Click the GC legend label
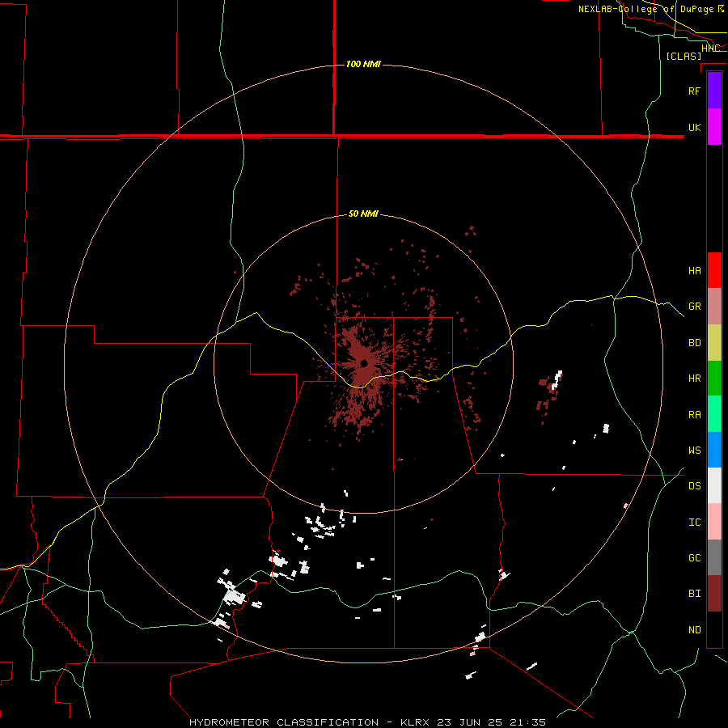Screen dimensions: 728x728 [x=694, y=558]
